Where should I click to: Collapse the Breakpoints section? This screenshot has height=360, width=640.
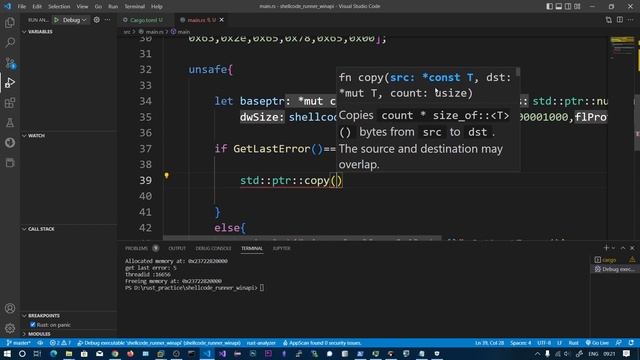[x=43, y=316]
